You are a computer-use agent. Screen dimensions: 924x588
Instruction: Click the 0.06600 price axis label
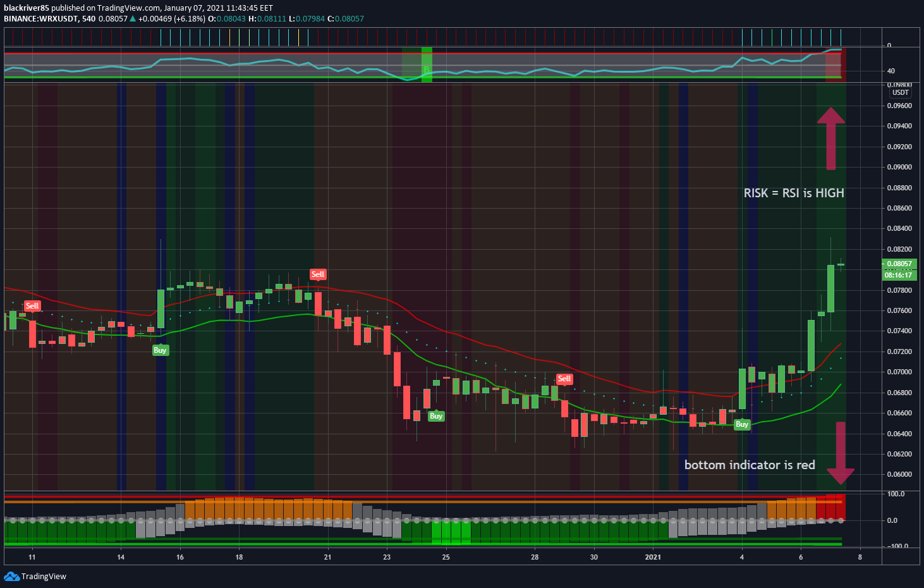click(899, 413)
